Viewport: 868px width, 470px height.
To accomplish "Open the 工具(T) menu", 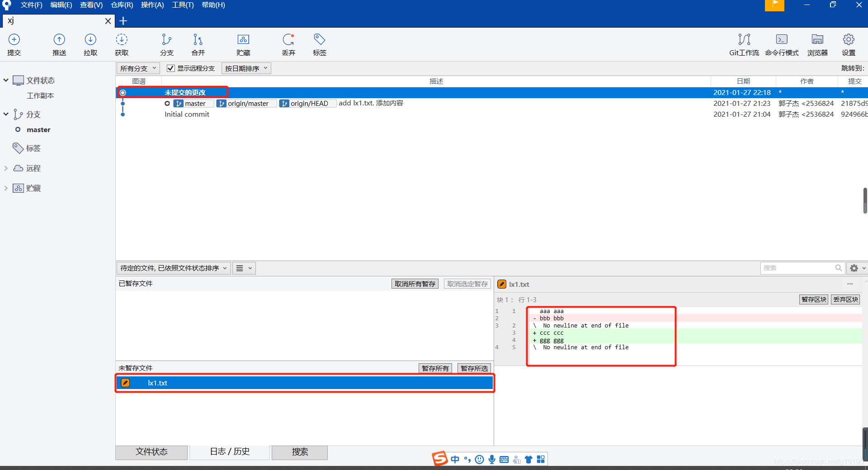I will [x=183, y=5].
